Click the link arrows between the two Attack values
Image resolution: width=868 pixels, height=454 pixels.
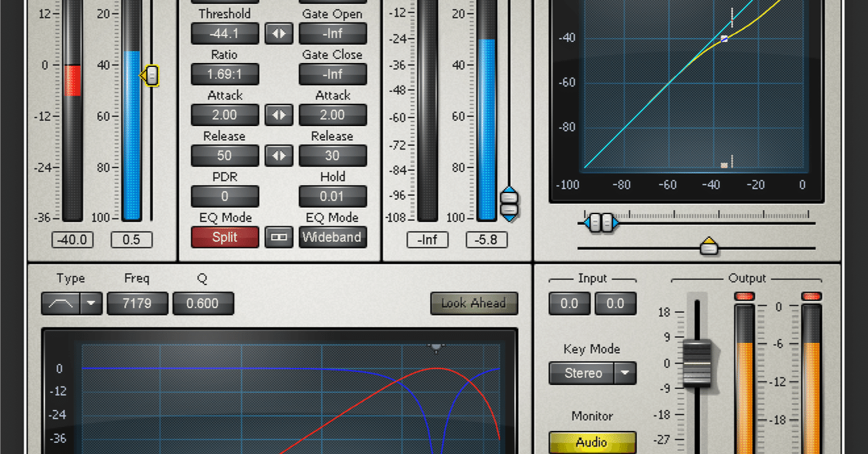tap(279, 115)
